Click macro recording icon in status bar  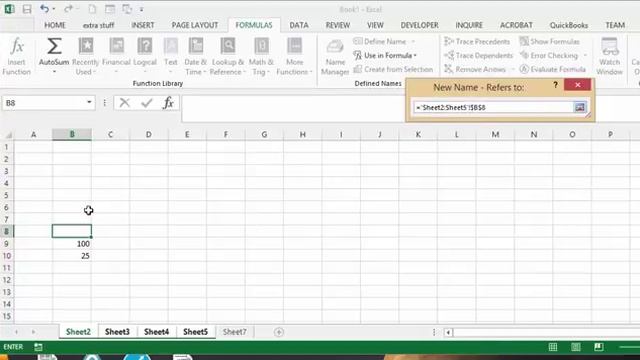pos(38,347)
